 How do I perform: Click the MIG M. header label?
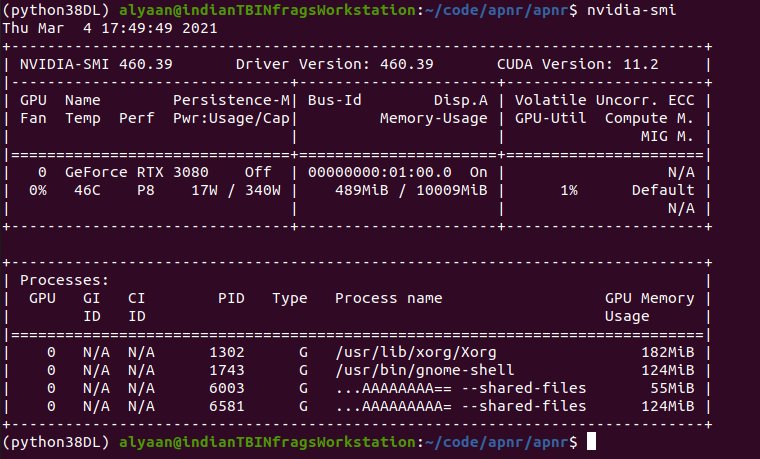667,136
